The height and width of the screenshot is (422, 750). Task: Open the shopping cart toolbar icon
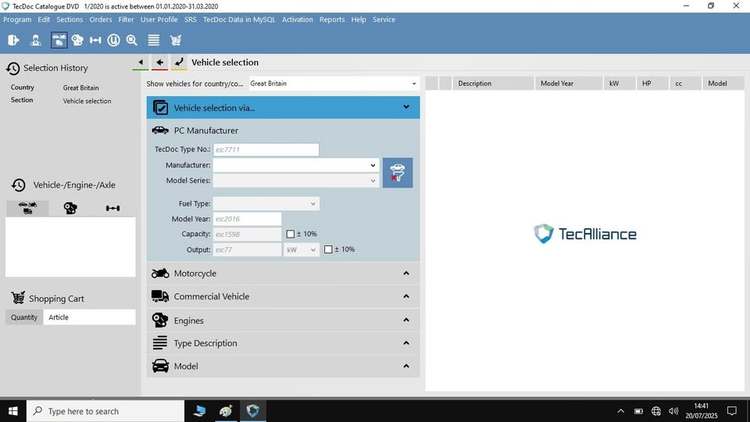coord(176,40)
